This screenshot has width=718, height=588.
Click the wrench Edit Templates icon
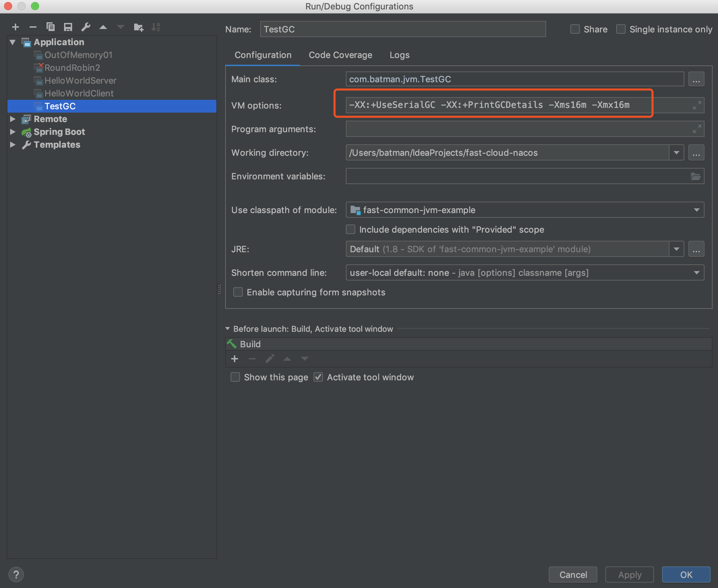pos(86,27)
